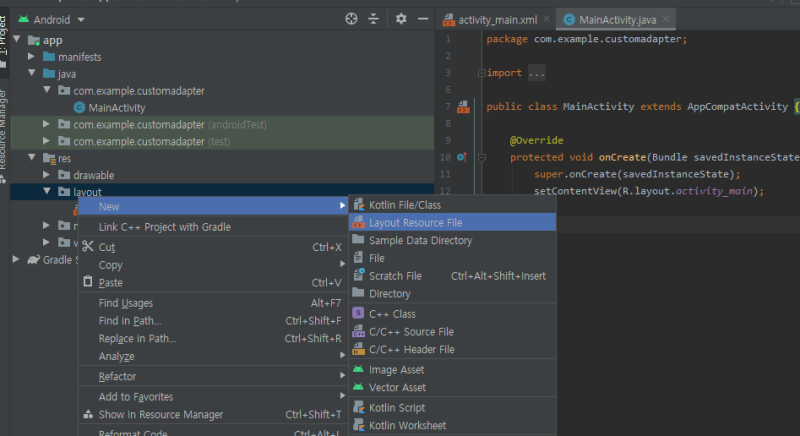
Task: Close the MainActivity.java tab
Action: 667,19
